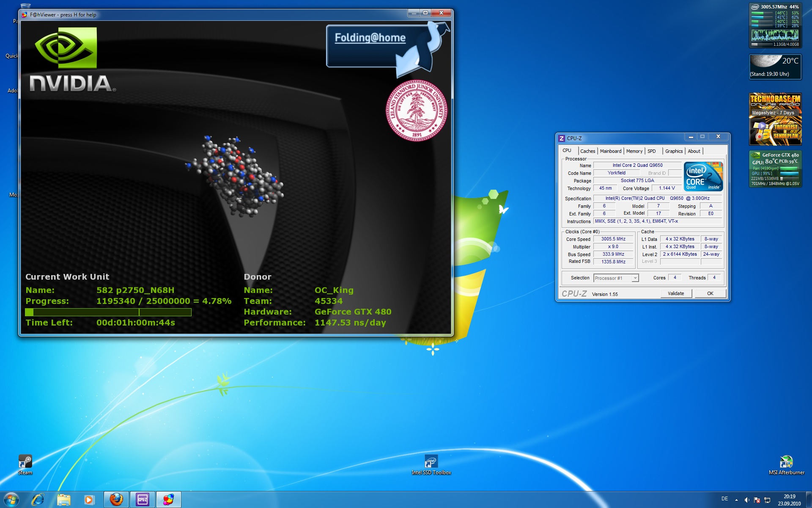Click the Intel Core 2 Quad logo

coord(703,177)
